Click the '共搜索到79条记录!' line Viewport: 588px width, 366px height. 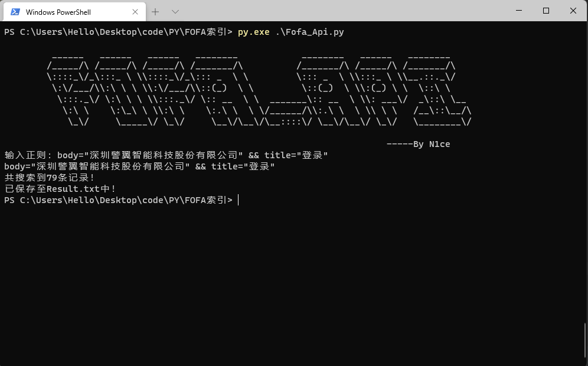point(50,178)
